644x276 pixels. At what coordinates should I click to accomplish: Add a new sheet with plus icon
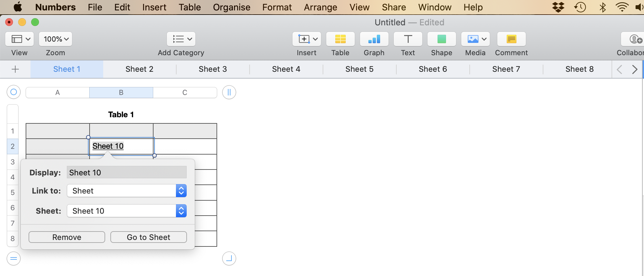(x=15, y=69)
